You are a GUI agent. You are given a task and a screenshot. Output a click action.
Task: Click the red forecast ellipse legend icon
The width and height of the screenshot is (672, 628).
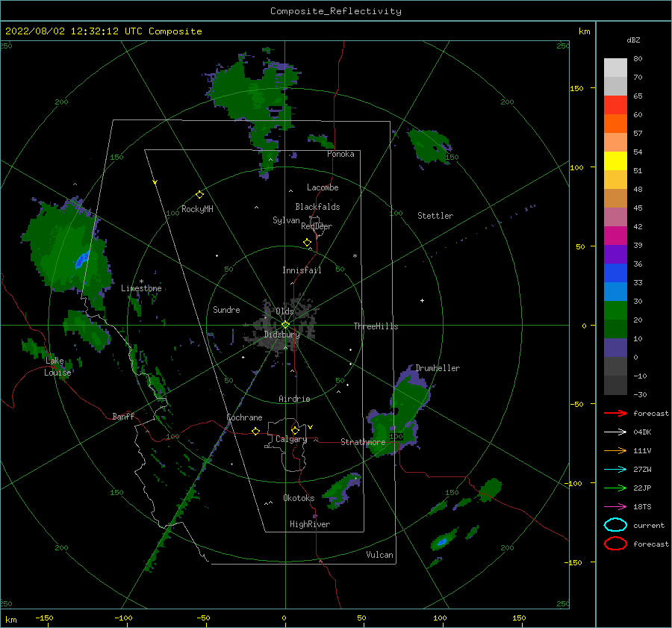coord(615,544)
